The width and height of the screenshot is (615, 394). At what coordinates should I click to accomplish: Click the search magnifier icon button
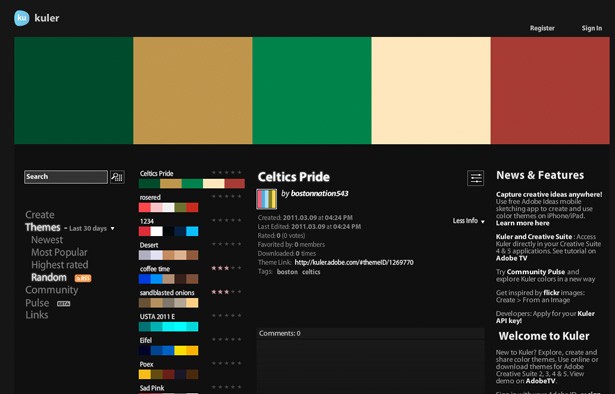(x=117, y=177)
